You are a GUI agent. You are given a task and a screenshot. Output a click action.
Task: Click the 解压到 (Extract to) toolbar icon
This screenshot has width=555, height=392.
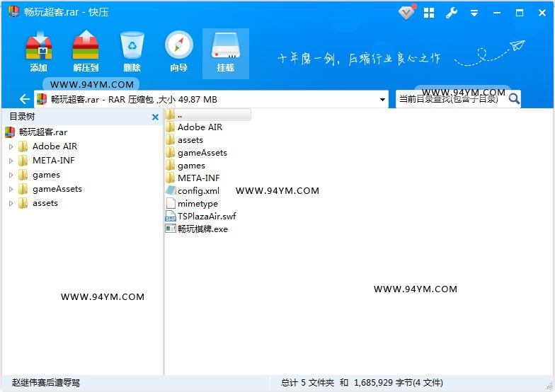86,52
